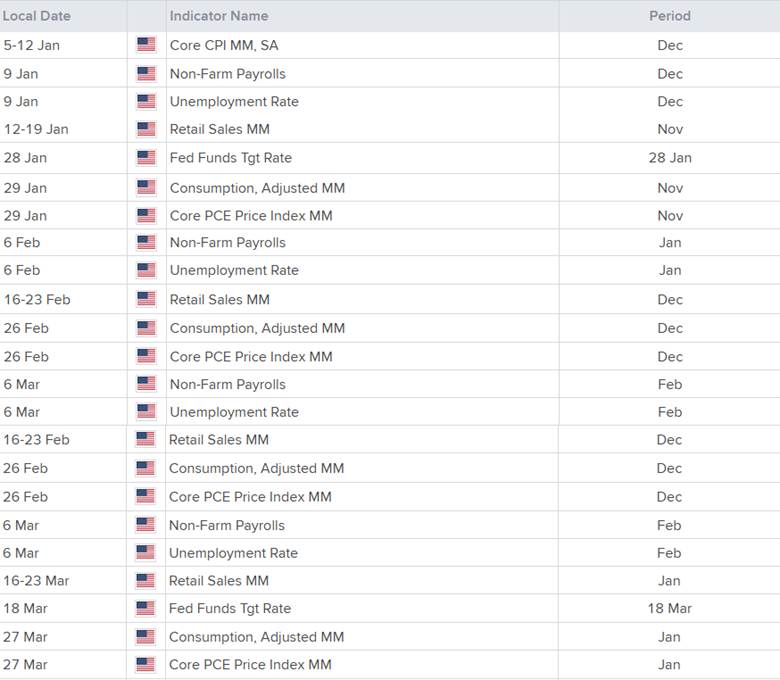Sort by Local Date column header
This screenshot has width=780, height=680.
(36, 16)
